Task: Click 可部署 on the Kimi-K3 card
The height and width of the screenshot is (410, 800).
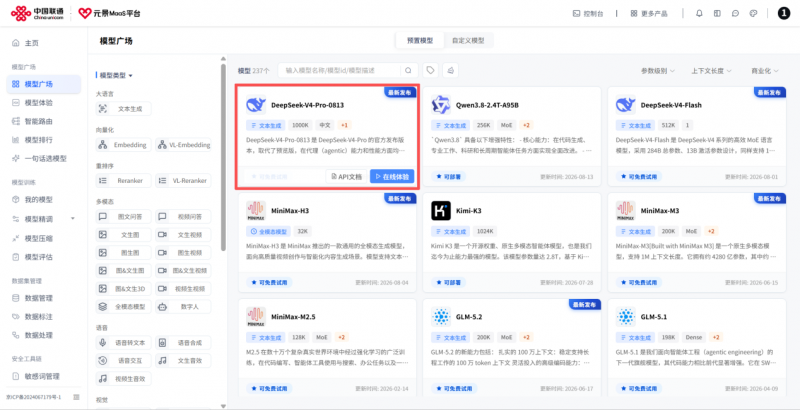Action: pos(448,282)
